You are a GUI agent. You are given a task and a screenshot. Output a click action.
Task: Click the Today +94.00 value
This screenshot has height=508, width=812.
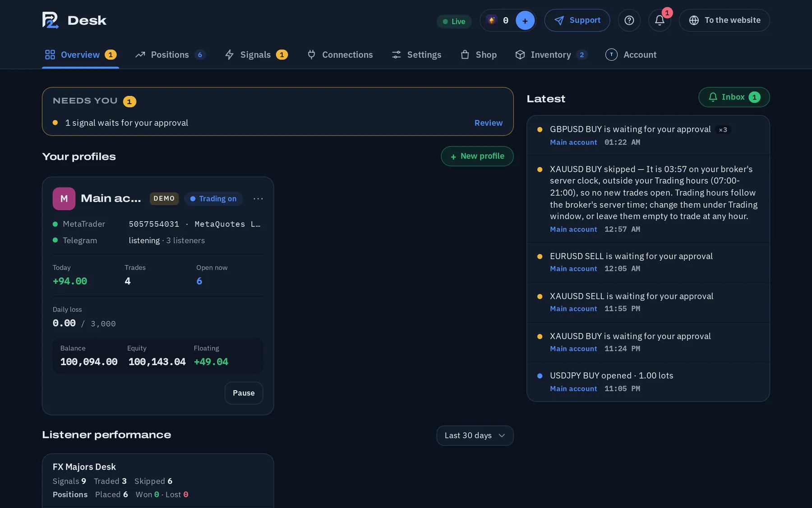coord(70,281)
